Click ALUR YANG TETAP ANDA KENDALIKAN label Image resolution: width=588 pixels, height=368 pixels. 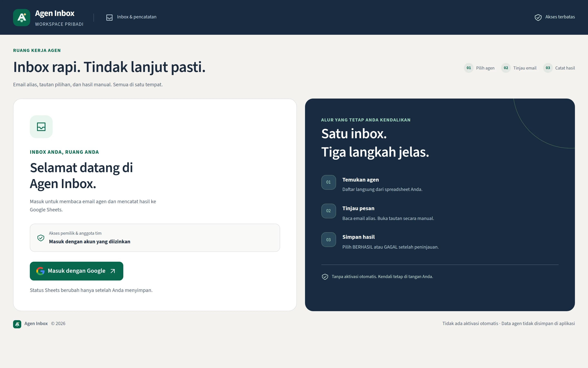(366, 120)
